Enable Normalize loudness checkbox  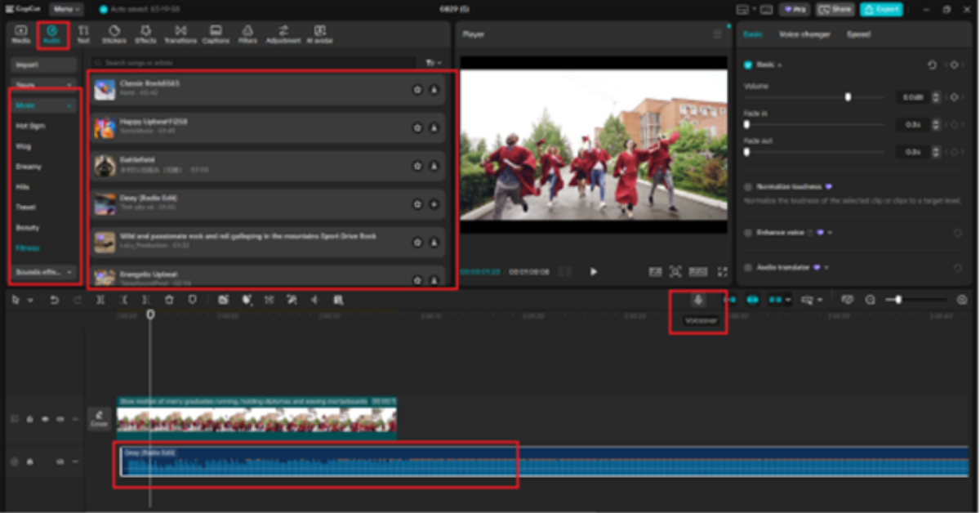click(x=748, y=187)
